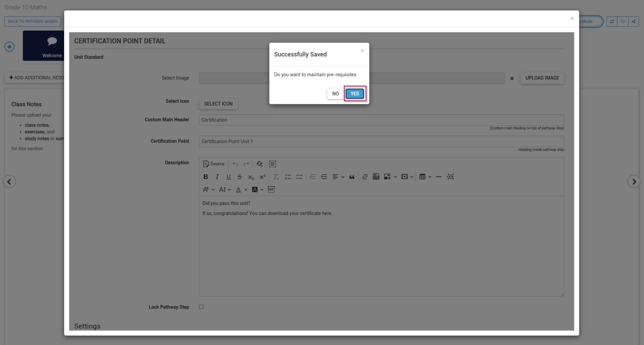644x345 pixels.
Task: Click the Undo arrow in editor
Action: [235, 164]
